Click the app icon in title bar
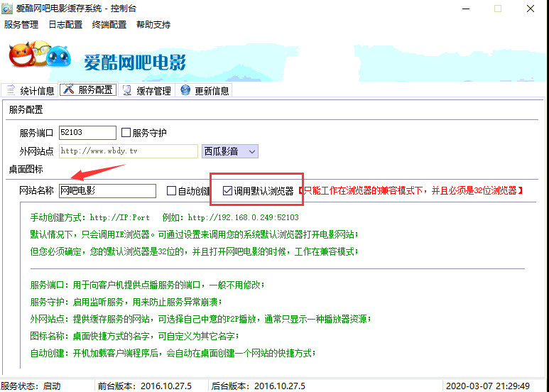This screenshot has height=392, width=549. (7, 8)
